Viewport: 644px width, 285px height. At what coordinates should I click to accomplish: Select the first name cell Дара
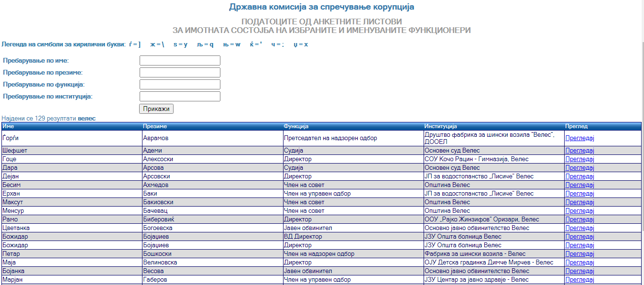tap(72, 168)
